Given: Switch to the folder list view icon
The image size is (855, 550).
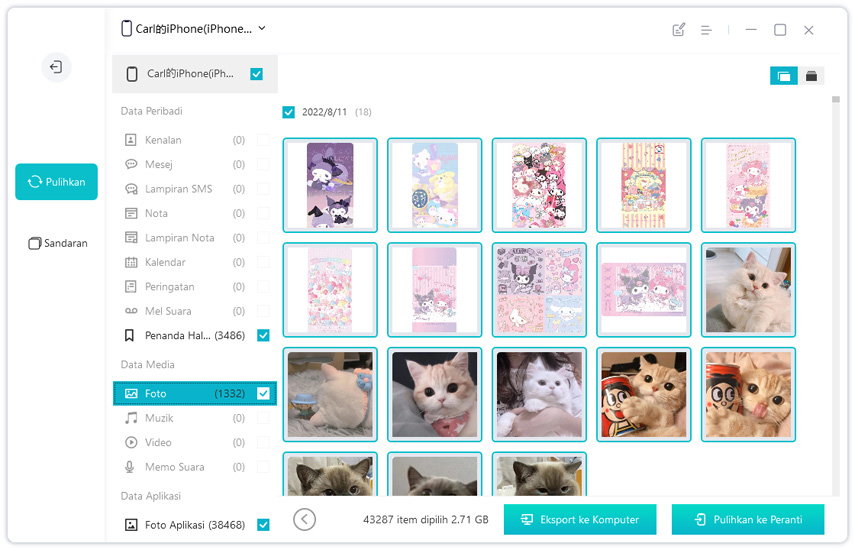Looking at the screenshot, I should (x=811, y=76).
